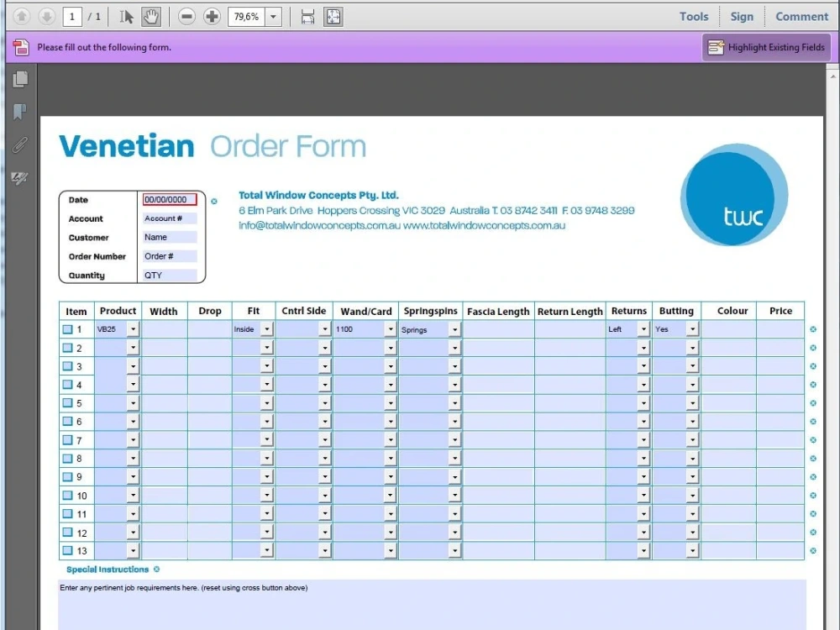Click the Customer Name field
Screen dimensions: 840x630
pos(170,238)
